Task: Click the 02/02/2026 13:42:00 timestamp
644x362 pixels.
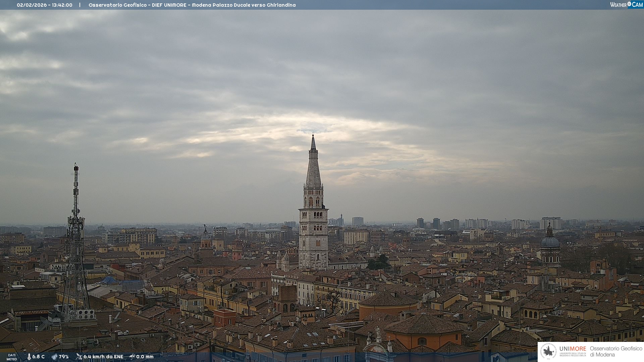Action: click(45, 5)
